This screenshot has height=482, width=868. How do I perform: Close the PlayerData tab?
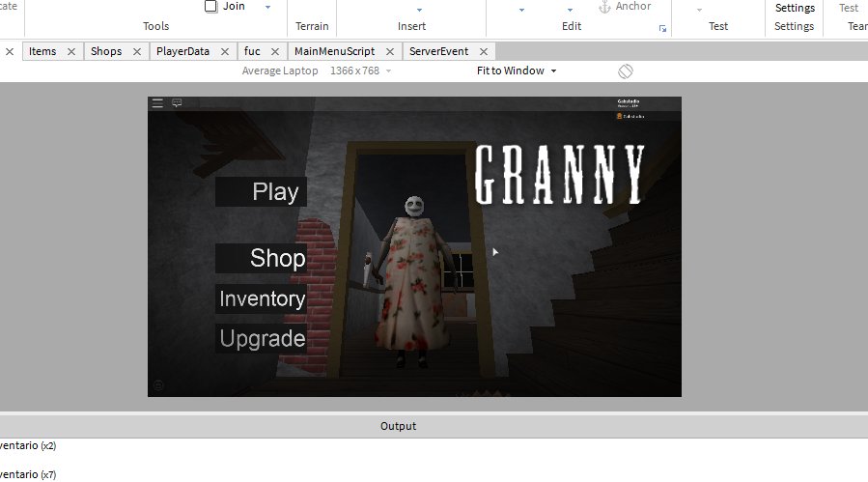click(x=225, y=51)
